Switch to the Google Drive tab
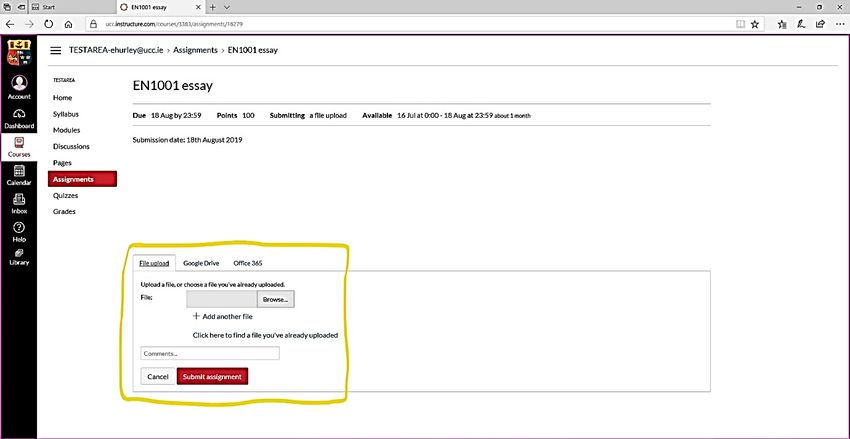The width and height of the screenshot is (850, 439). pos(201,263)
